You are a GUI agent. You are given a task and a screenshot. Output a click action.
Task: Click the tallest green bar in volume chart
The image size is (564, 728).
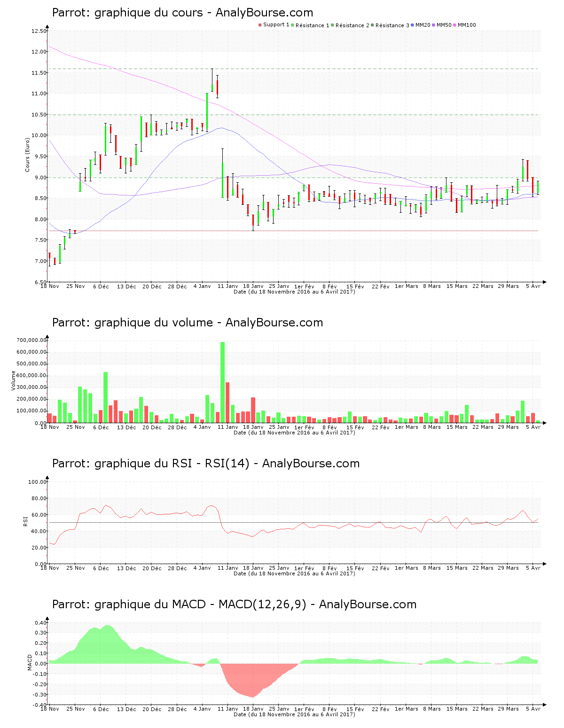point(223,382)
